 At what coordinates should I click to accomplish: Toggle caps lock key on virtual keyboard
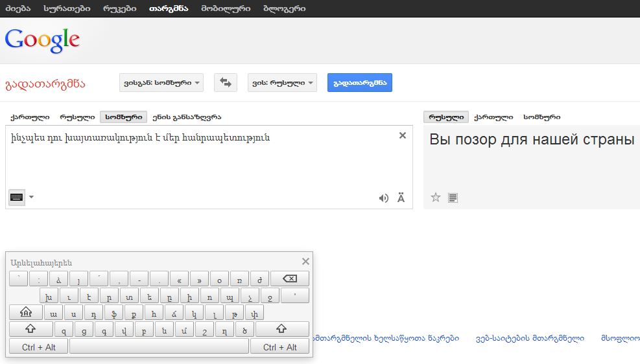26,312
